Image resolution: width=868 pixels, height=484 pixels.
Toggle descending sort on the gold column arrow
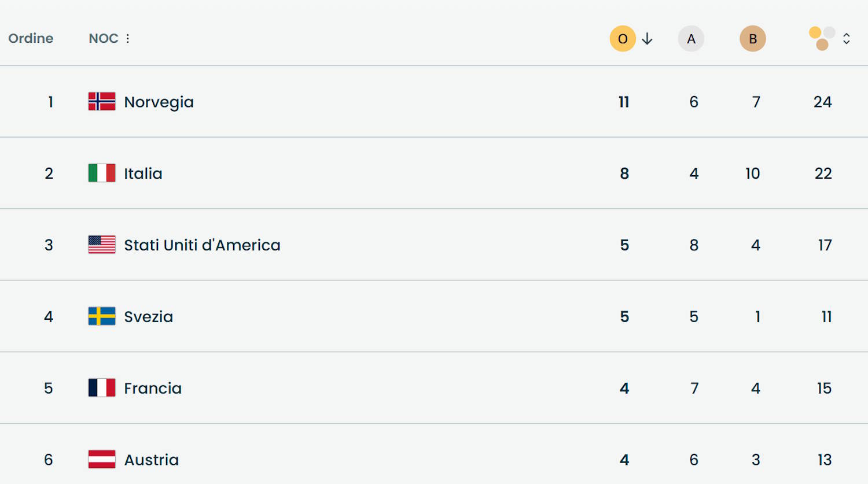click(x=647, y=39)
